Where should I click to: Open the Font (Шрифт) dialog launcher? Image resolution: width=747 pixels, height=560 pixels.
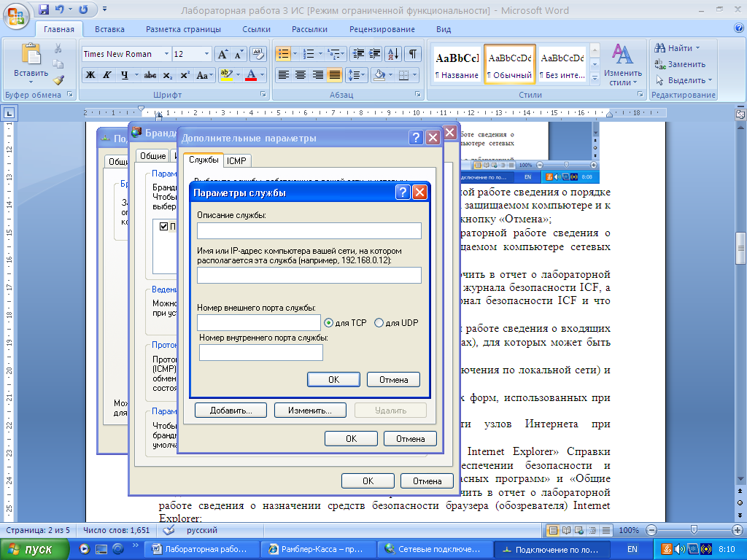(x=263, y=94)
